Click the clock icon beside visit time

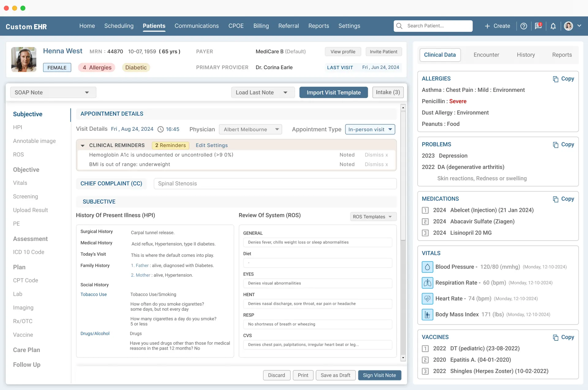coord(160,129)
